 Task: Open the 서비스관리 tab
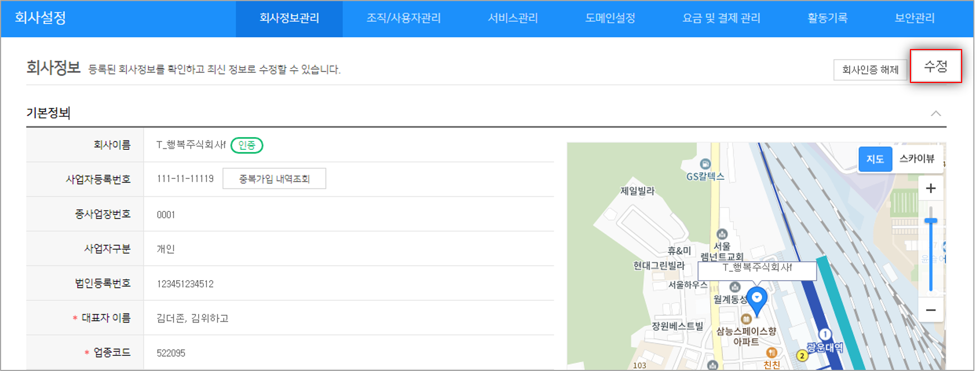513,18
